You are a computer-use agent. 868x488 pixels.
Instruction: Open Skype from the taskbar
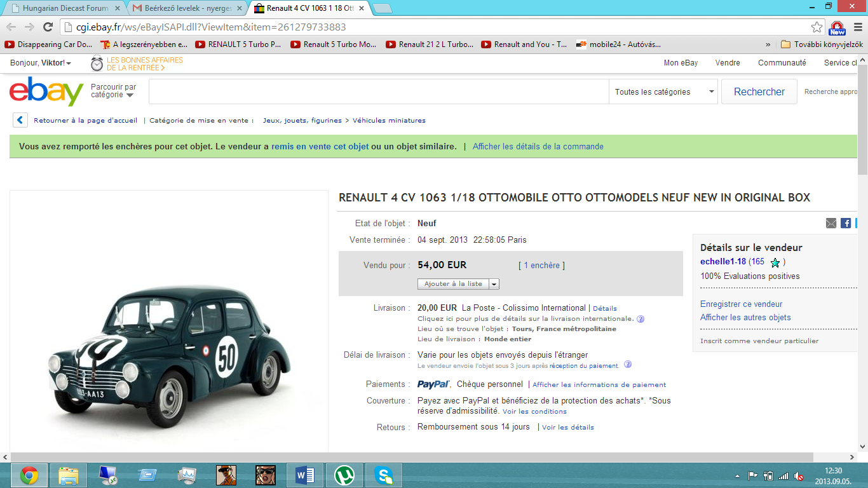(x=383, y=475)
